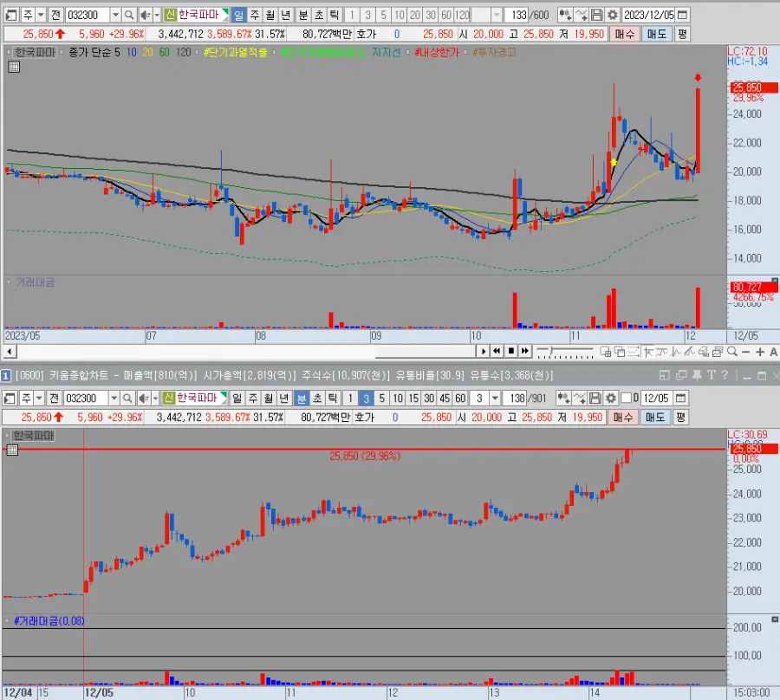
Task: Toggle the D checkbox in lower chart toolbar
Action: click(627, 399)
